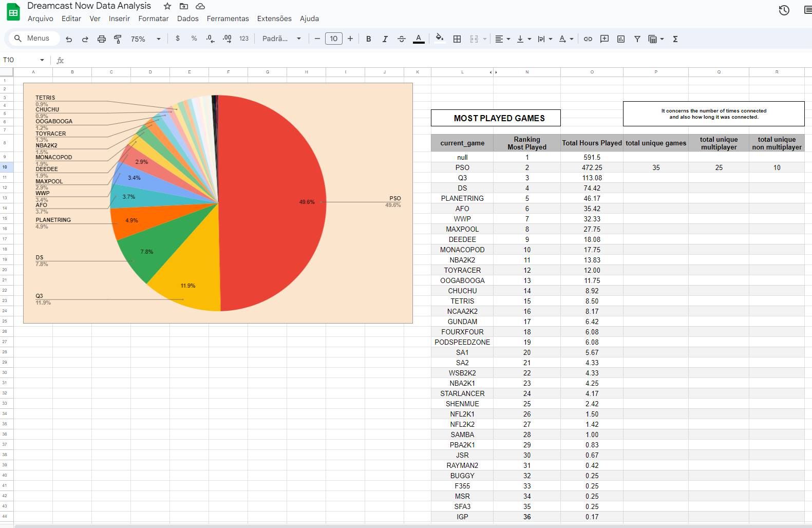Toggle italic formatting
812x528 pixels.
click(385, 39)
